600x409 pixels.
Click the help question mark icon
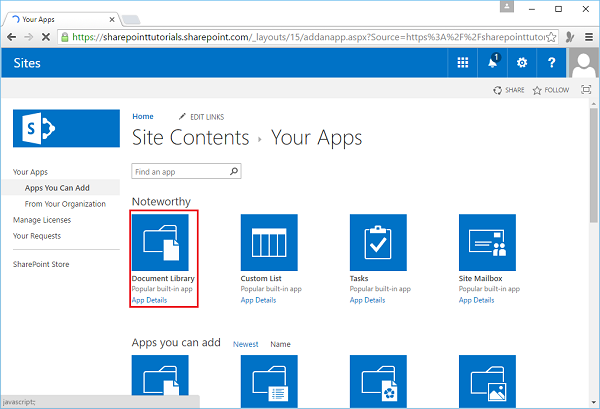[x=551, y=63]
